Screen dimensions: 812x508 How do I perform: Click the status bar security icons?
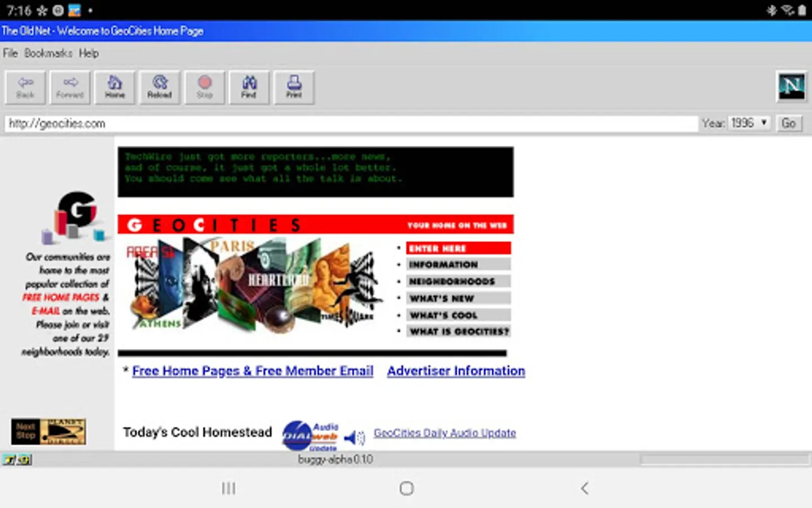click(x=17, y=459)
